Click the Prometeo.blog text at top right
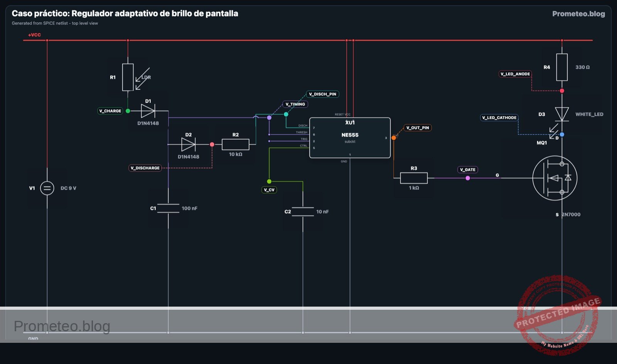The image size is (617, 364). click(x=578, y=14)
